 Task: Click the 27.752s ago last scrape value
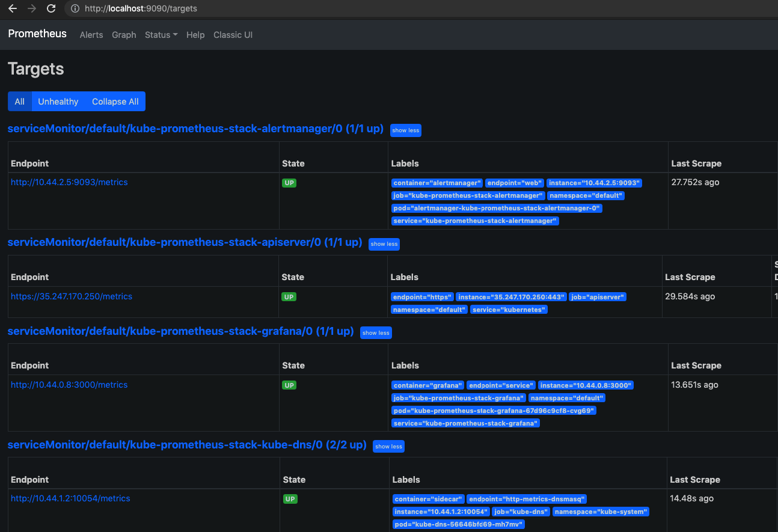coord(695,182)
